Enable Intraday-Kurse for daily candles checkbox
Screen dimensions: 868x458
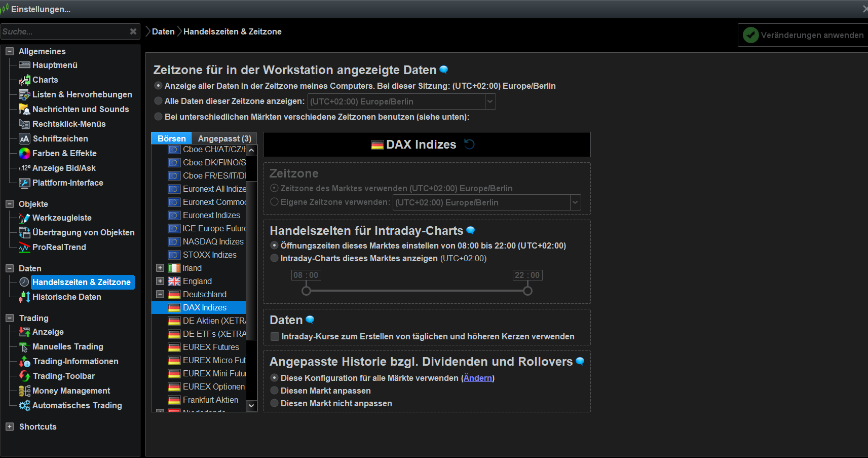click(275, 336)
